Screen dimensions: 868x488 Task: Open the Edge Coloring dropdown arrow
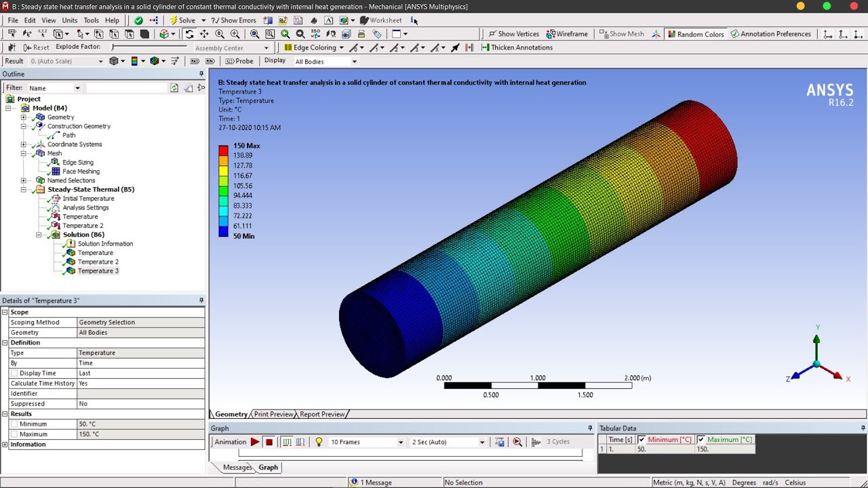[x=341, y=48]
